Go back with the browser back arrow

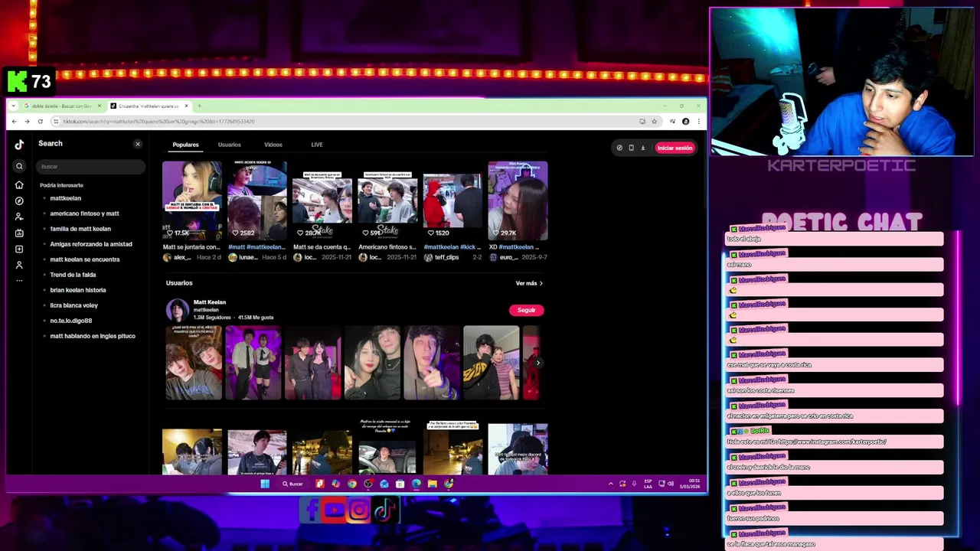point(14,121)
